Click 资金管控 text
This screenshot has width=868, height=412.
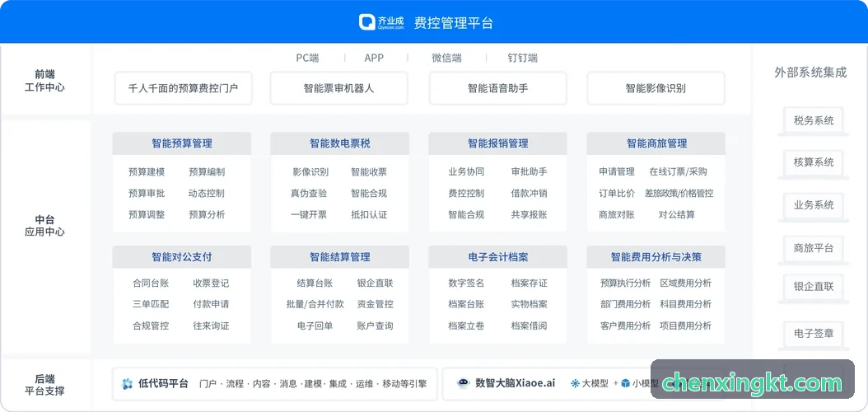pos(376,304)
